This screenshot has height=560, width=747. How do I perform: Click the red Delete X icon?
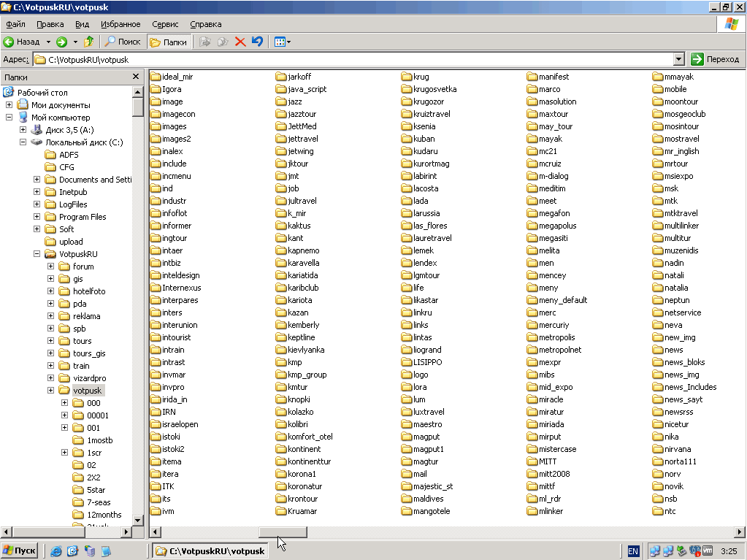240,42
